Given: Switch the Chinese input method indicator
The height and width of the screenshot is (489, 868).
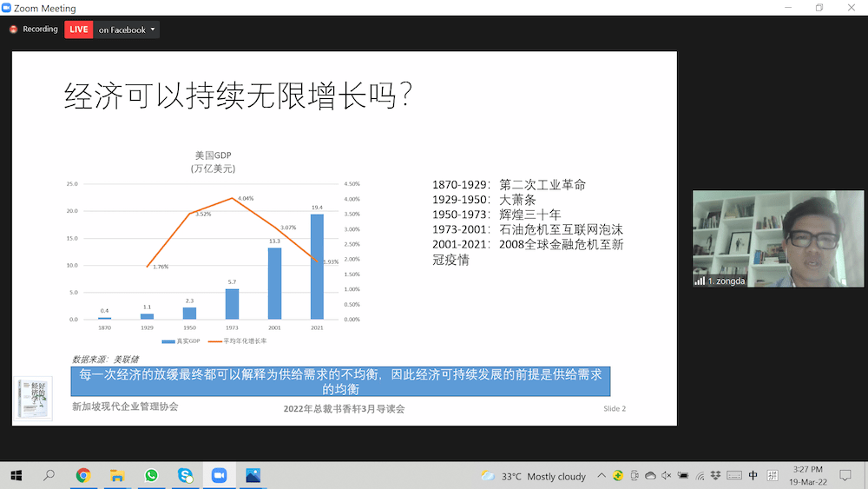Looking at the screenshot, I should pos(753,476).
